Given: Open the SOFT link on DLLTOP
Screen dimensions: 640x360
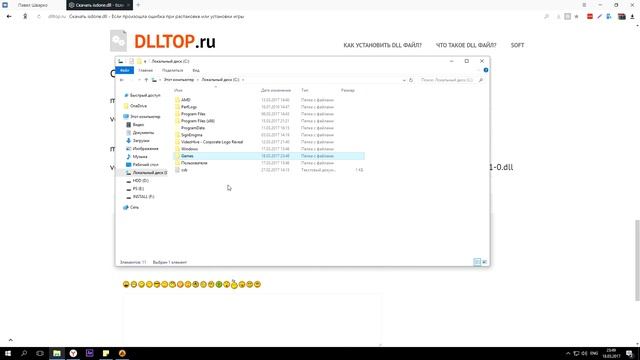Looking at the screenshot, I should pos(517,45).
